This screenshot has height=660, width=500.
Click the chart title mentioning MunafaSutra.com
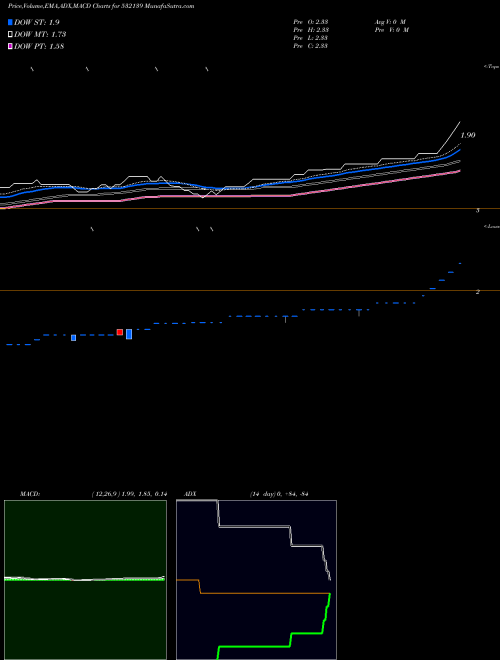pyautogui.click(x=101, y=7)
